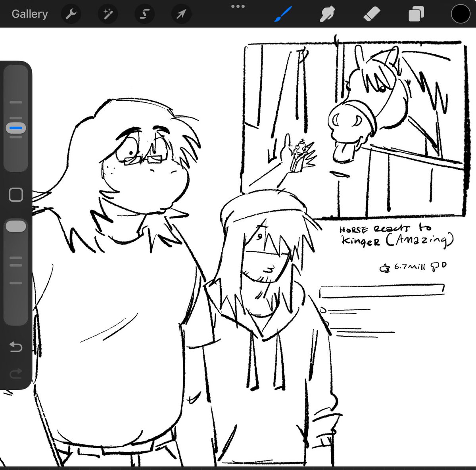Tap undo on the sidebar

[15, 347]
